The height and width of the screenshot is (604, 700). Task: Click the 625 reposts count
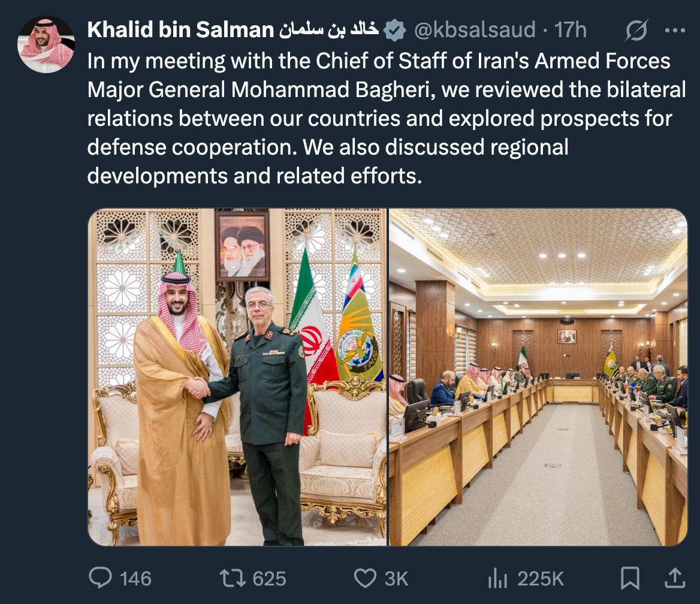click(269, 578)
